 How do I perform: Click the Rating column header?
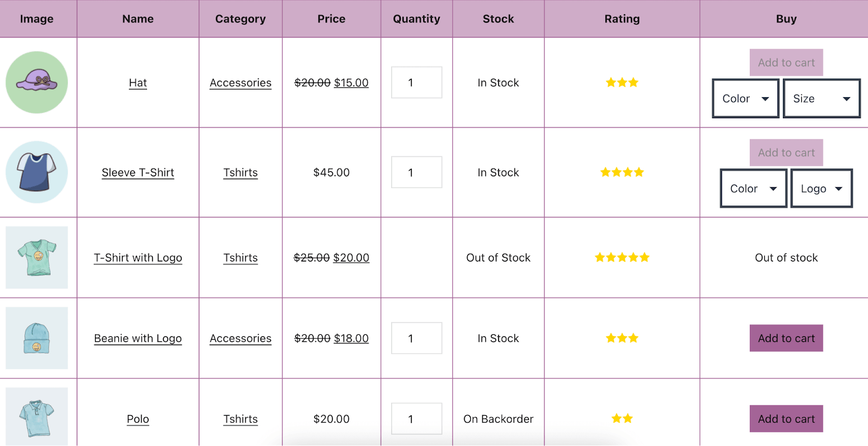click(x=622, y=18)
